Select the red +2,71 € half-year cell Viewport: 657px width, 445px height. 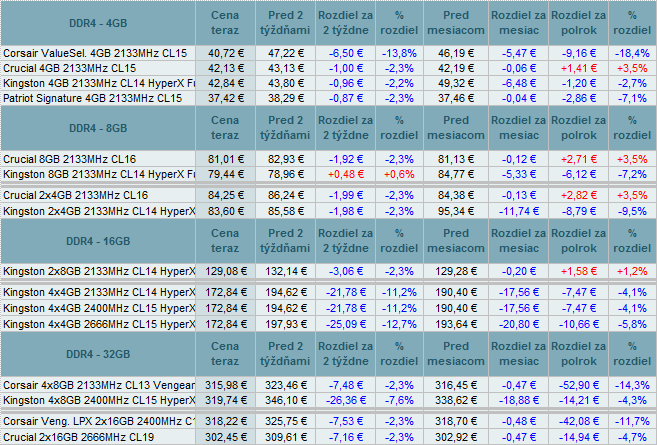click(578, 159)
